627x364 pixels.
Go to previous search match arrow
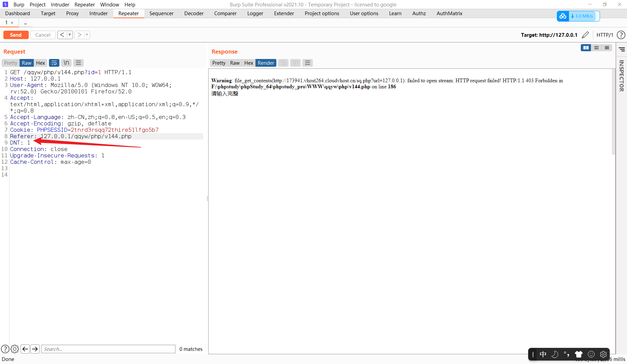point(25,349)
